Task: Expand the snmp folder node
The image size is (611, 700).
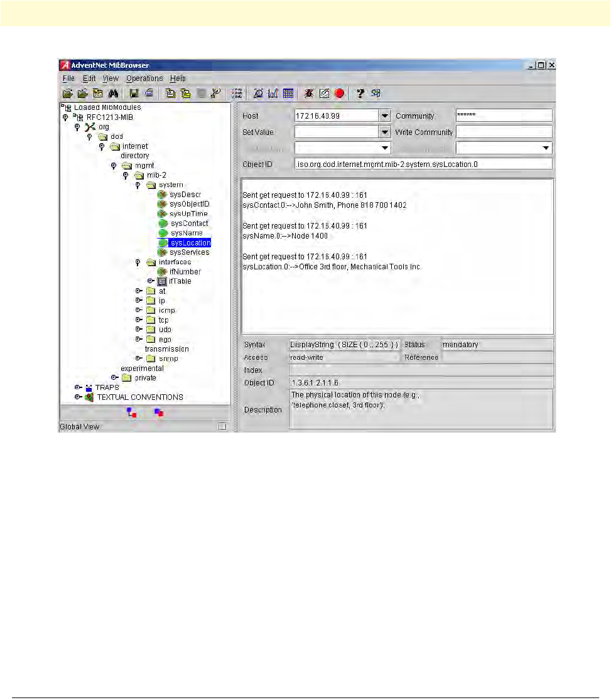Action: 139,358
